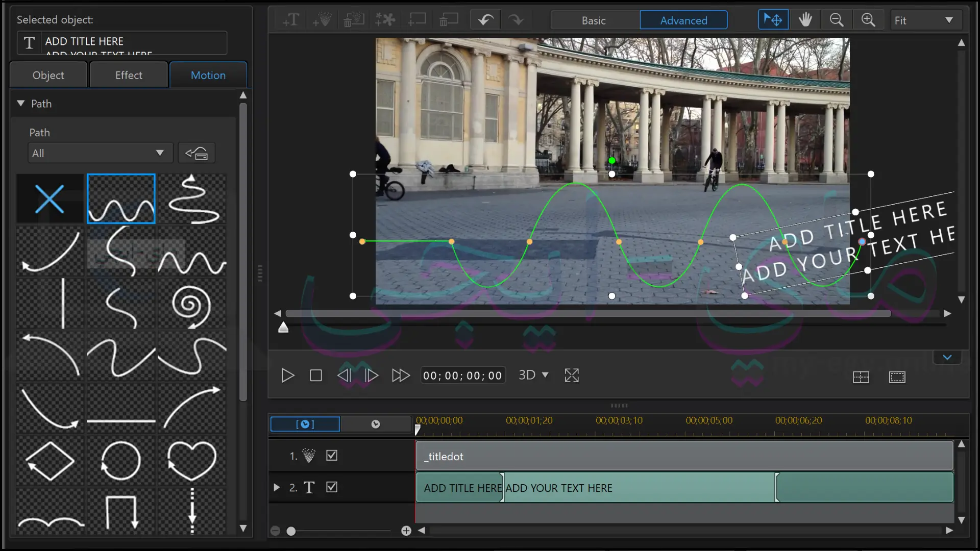The image size is (980, 551).
Task: Click the 3D mode toggle button
Action: 534,375
